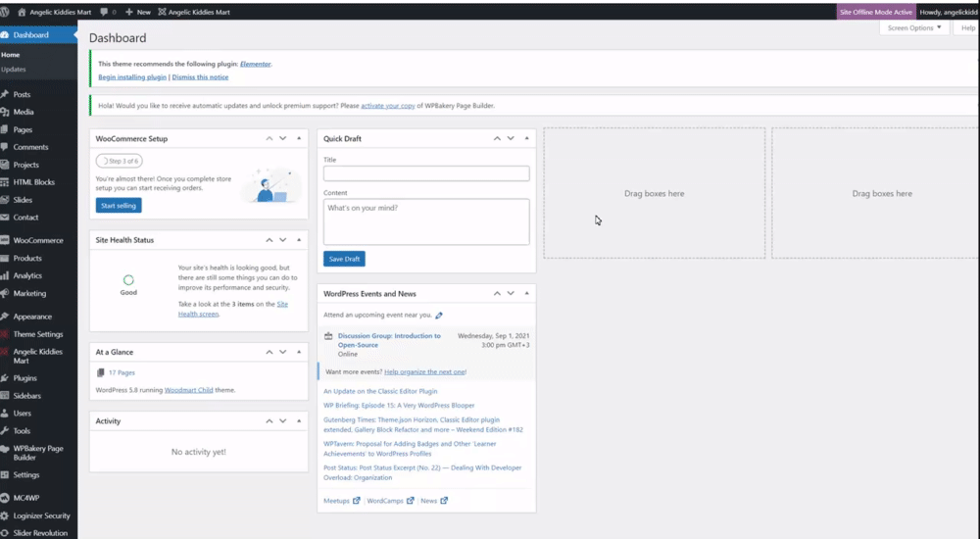The height and width of the screenshot is (539, 980).
Task: Go to Updates under Dashboard menu
Action: coord(13,70)
